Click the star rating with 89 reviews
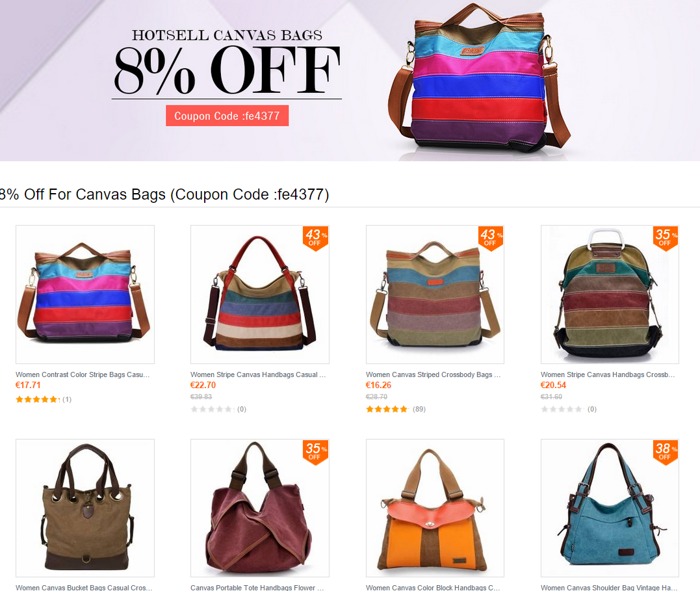 [x=387, y=409]
